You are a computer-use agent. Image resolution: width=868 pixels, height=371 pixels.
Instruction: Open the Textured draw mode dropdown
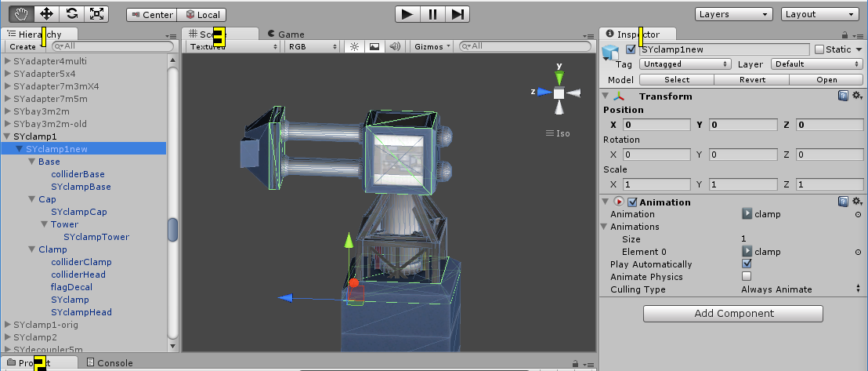point(233,46)
